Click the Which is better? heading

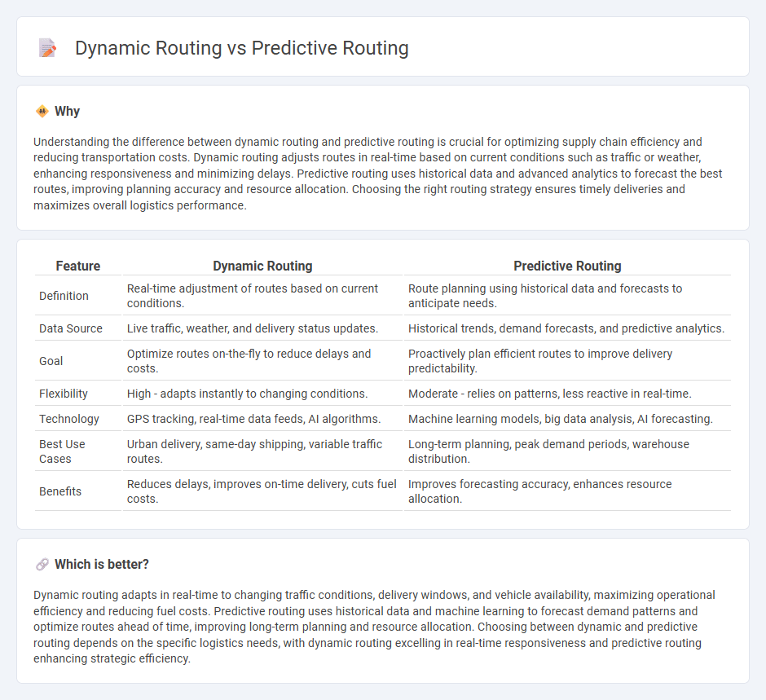tap(102, 564)
